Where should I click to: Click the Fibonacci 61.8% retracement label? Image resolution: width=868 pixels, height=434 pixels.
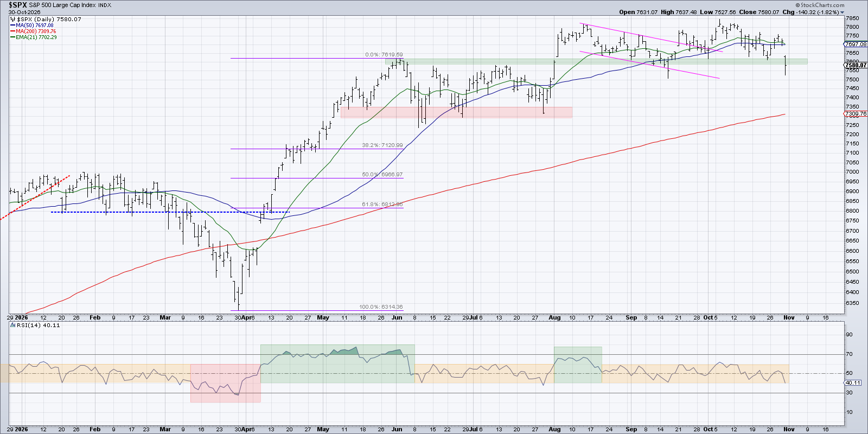382,205
